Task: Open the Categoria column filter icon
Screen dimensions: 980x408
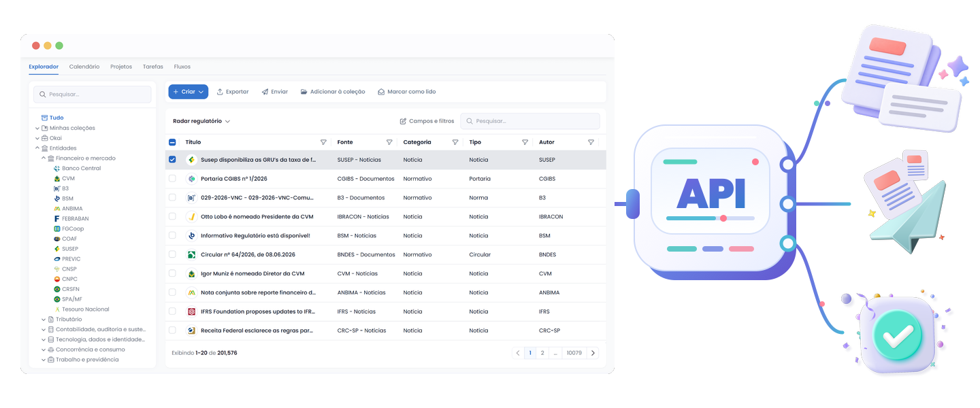Action: 455,142
